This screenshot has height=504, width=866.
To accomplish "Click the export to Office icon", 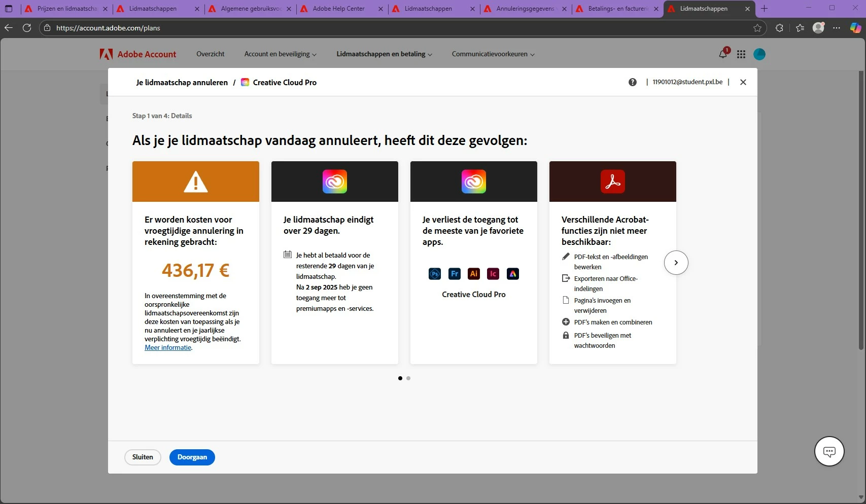I will click(x=566, y=278).
